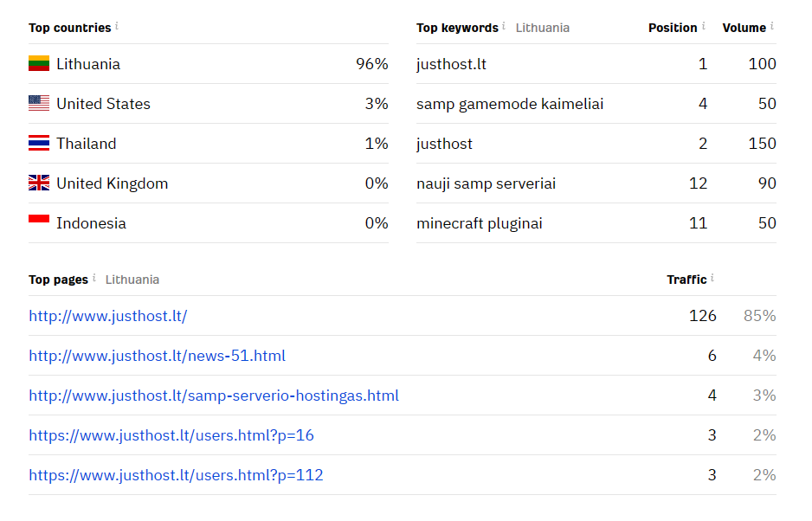Image resolution: width=812 pixels, height=521 pixels.
Task: Open the http://www.justhost.lt/ homepage link
Action: pyautogui.click(x=107, y=316)
